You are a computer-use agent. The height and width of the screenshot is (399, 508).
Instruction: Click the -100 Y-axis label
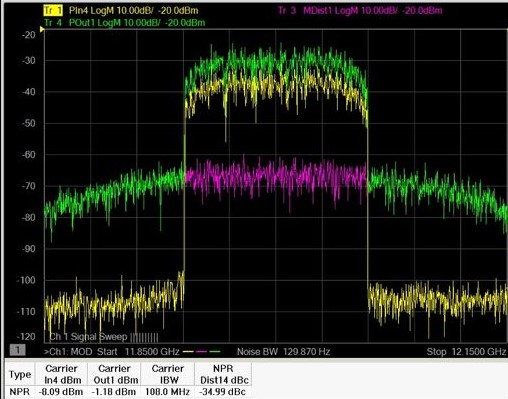[26, 280]
